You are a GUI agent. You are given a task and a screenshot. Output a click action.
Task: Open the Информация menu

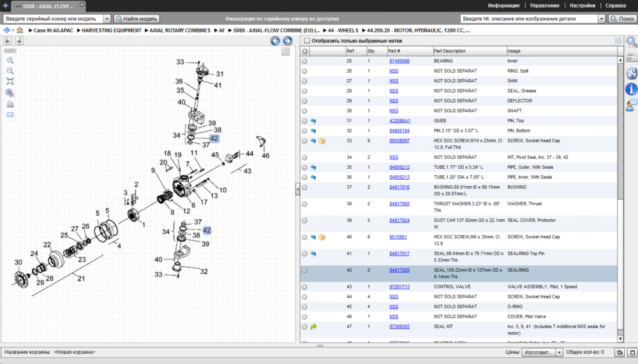pos(503,6)
